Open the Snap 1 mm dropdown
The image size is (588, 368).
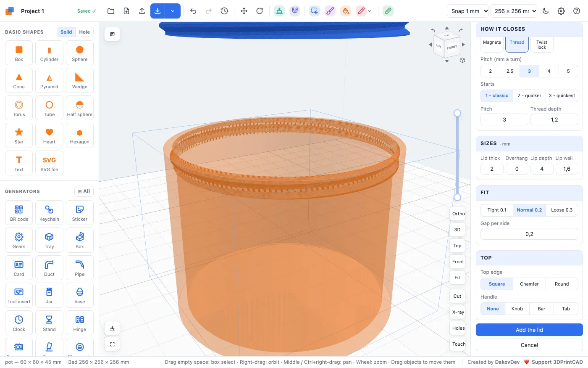468,11
